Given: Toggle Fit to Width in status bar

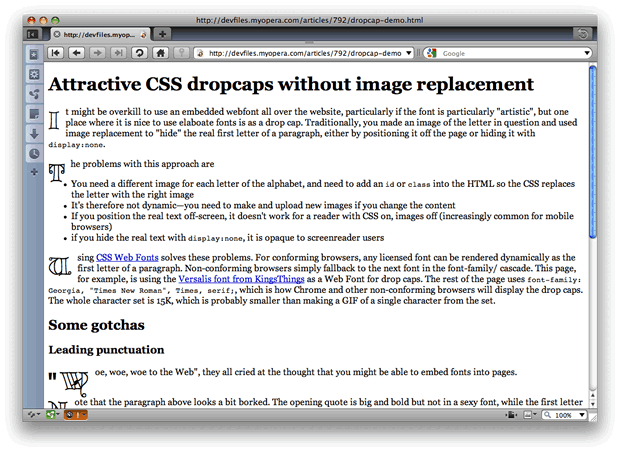Looking at the screenshot, I should [511, 415].
